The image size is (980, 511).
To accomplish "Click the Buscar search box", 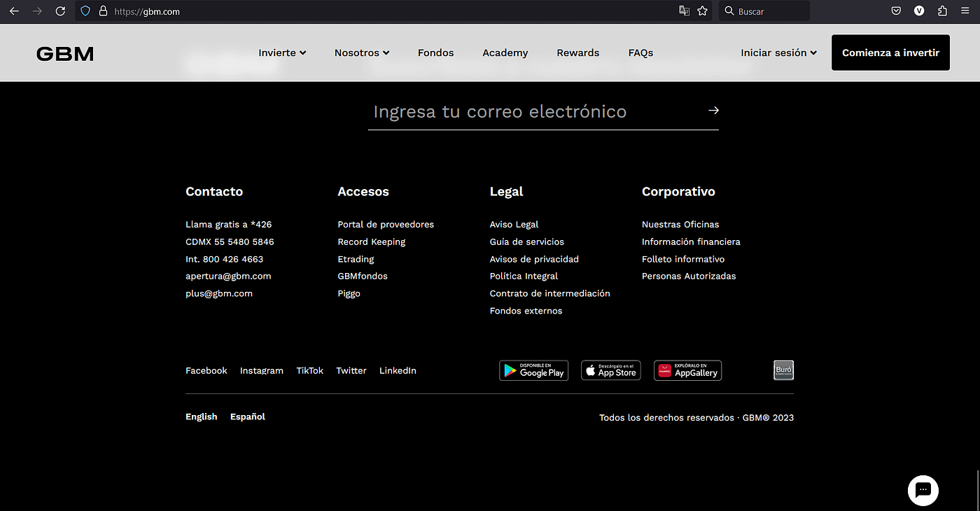I will 764,11.
